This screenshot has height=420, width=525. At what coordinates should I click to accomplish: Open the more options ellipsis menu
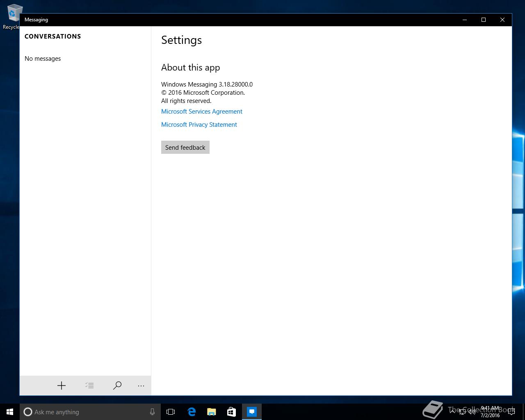point(141,386)
